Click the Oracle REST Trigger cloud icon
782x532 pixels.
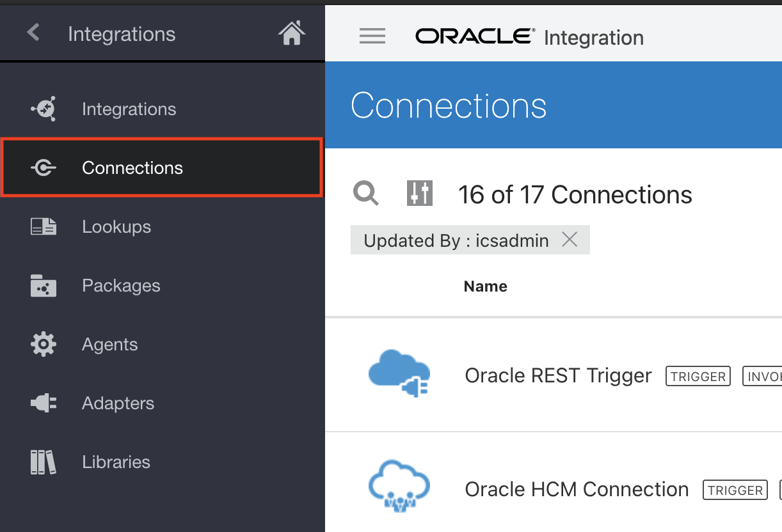(399, 373)
